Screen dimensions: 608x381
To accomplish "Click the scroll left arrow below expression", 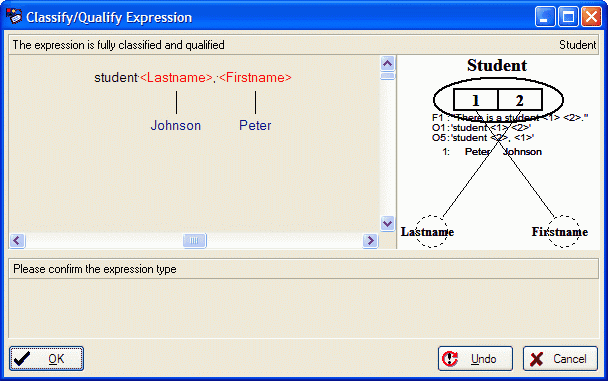I will (x=17, y=240).
